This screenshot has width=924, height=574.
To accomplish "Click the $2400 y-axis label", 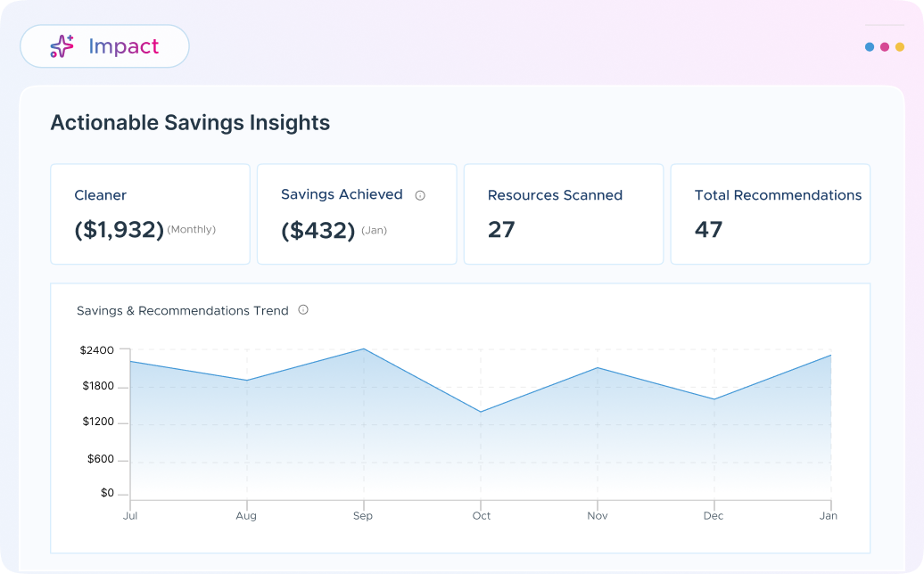I will [x=97, y=350].
